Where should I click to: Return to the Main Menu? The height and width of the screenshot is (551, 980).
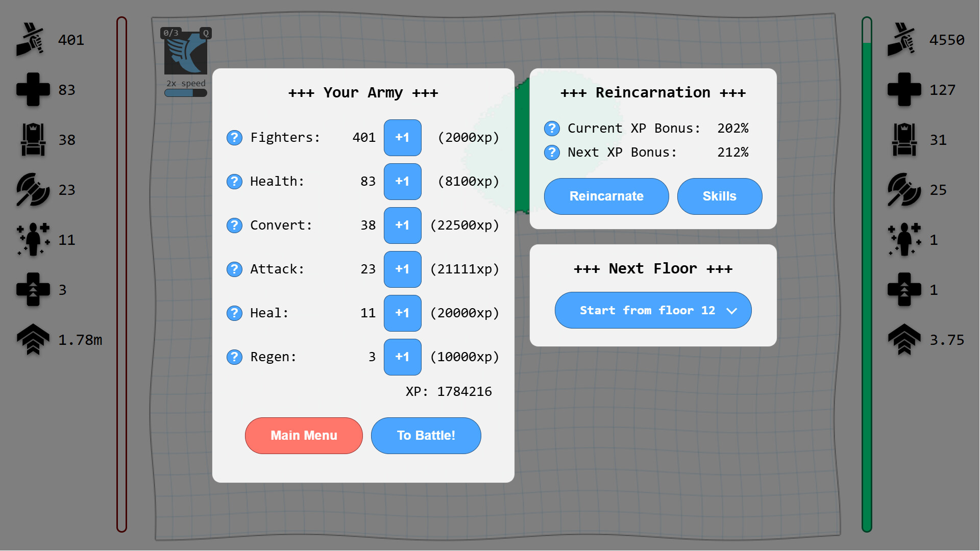point(304,436)
